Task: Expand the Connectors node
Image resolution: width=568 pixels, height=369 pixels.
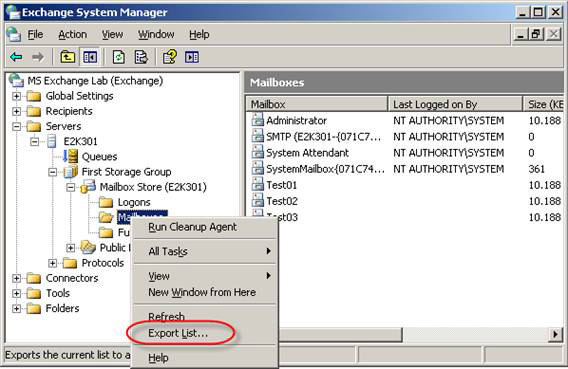Action: tap(16, 278)
